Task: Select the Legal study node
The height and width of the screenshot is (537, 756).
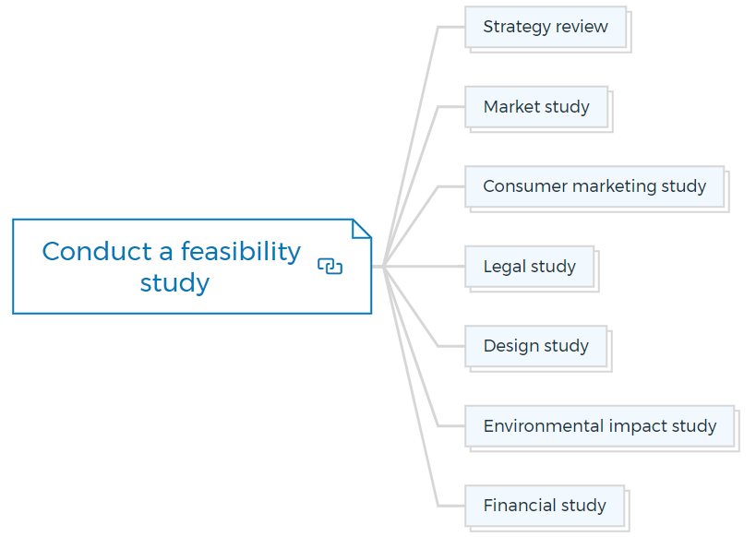Action: click(530, 267)
